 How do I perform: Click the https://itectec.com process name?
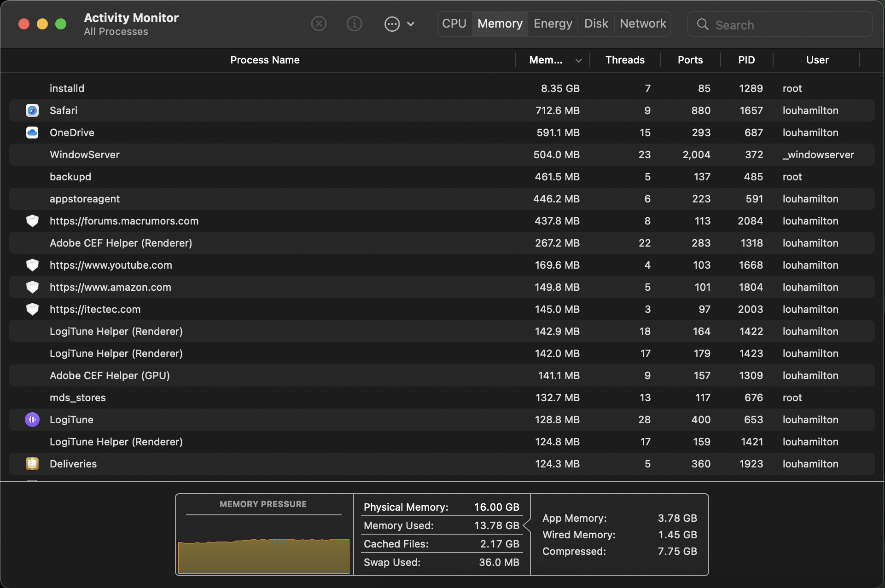95,309
